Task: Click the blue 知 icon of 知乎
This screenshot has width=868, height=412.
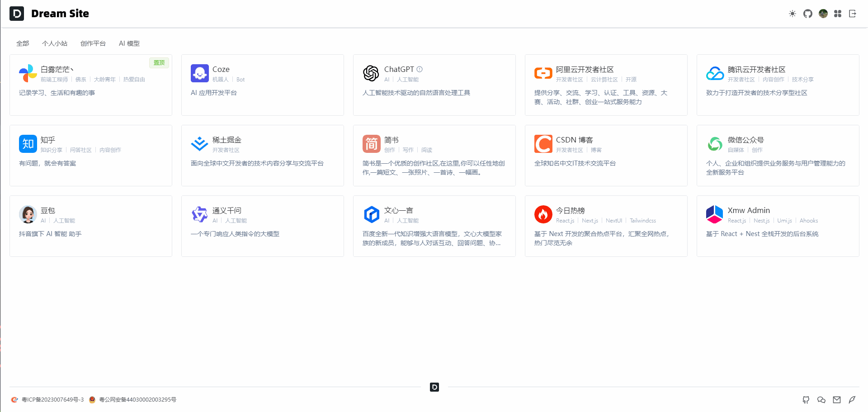Action: [x=28, y=144]
